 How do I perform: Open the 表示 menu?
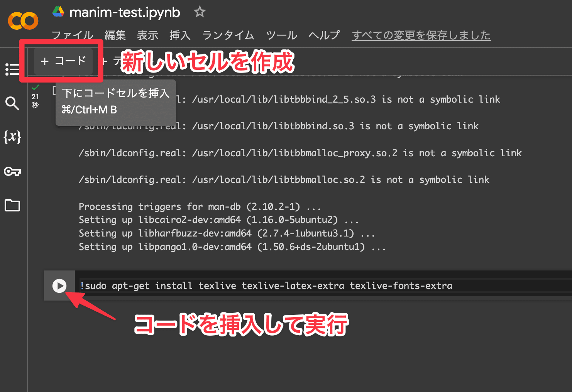[147, 35]
